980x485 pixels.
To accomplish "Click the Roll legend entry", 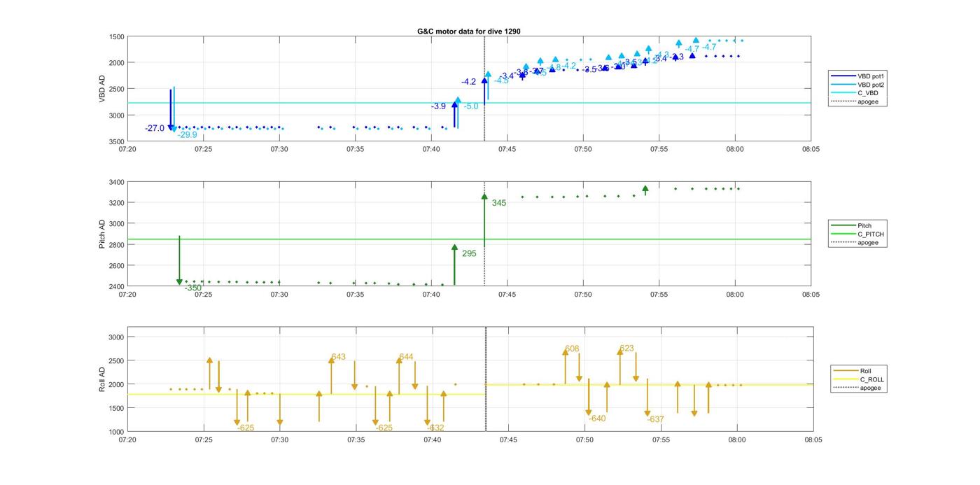I will coord(863,371).
